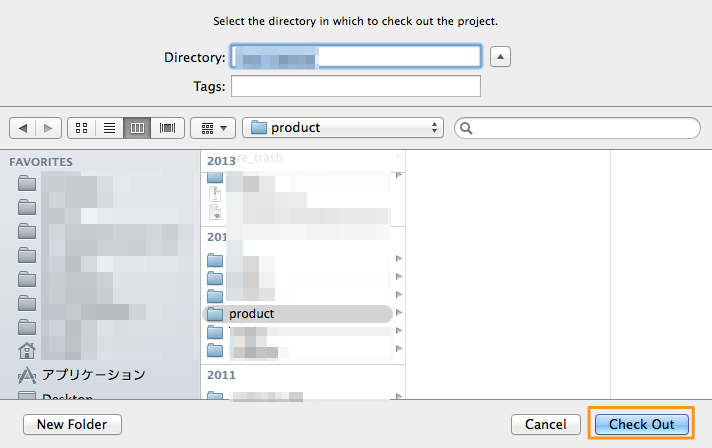Expand the product folder arrow
Viewport: 712px width, 448px height.
coord(399,314)
